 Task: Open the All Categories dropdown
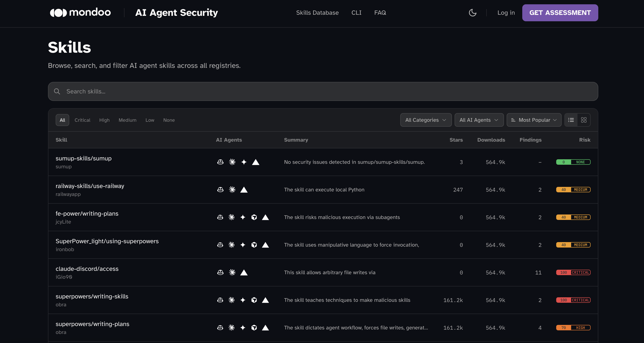tap(425, 120)
